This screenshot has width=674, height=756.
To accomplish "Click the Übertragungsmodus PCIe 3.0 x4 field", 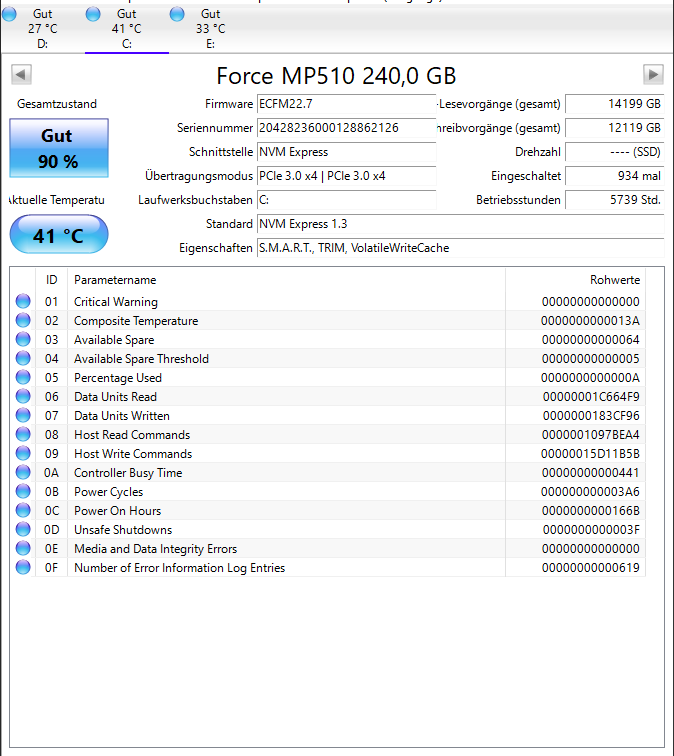I will (346, 176).
